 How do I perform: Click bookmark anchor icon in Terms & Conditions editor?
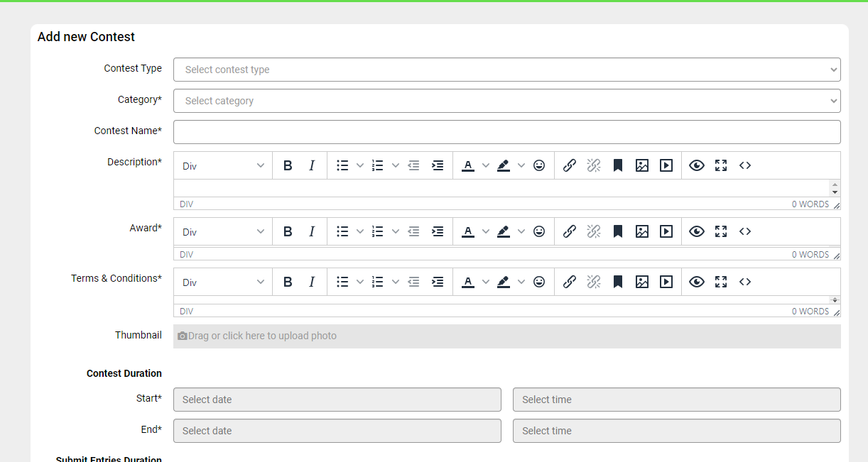[x=618, y=282]
